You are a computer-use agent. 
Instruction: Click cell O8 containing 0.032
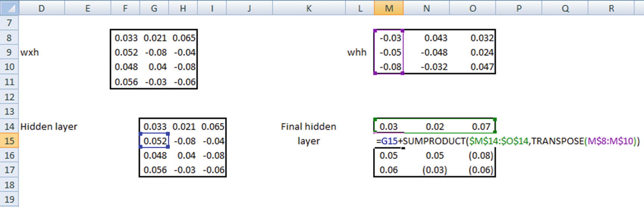[x=473, y=38]
